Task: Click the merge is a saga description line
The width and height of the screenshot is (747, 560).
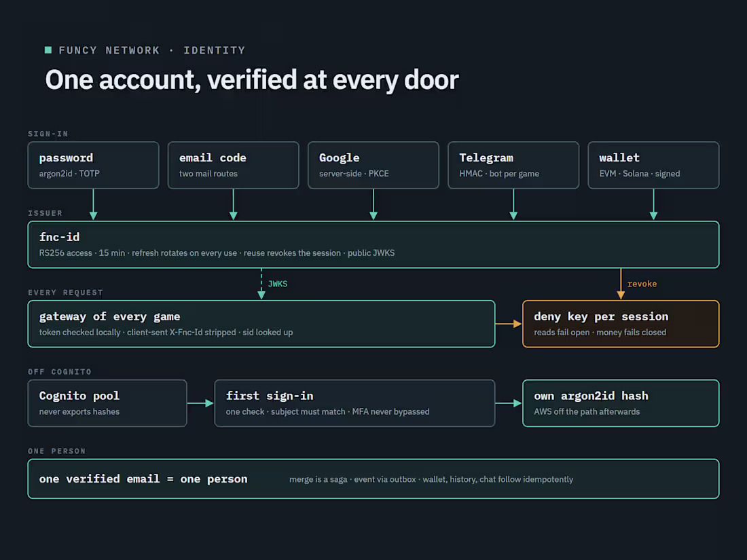Action: coord(431,479)
